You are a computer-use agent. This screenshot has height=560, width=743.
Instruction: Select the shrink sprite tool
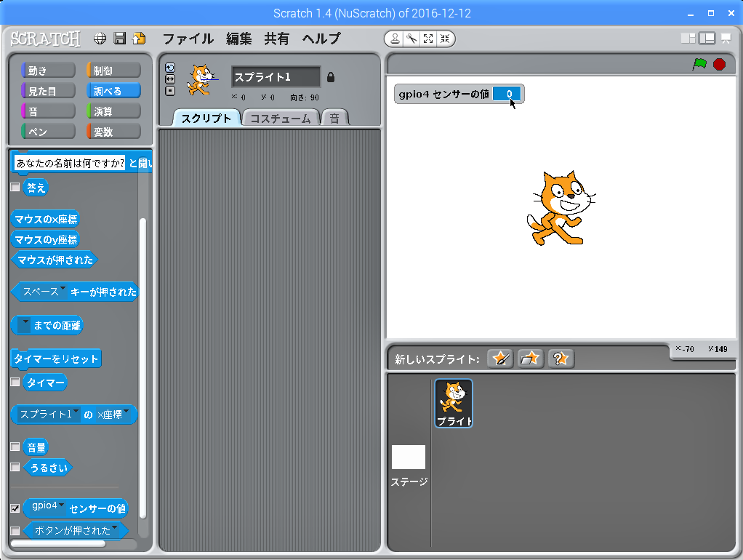pos(445,39)
